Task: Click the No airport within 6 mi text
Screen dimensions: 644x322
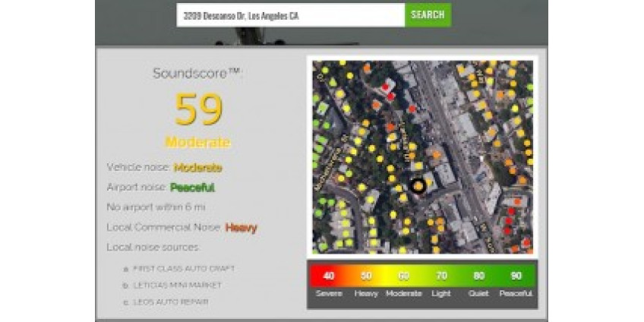Action: pos(156,207)
